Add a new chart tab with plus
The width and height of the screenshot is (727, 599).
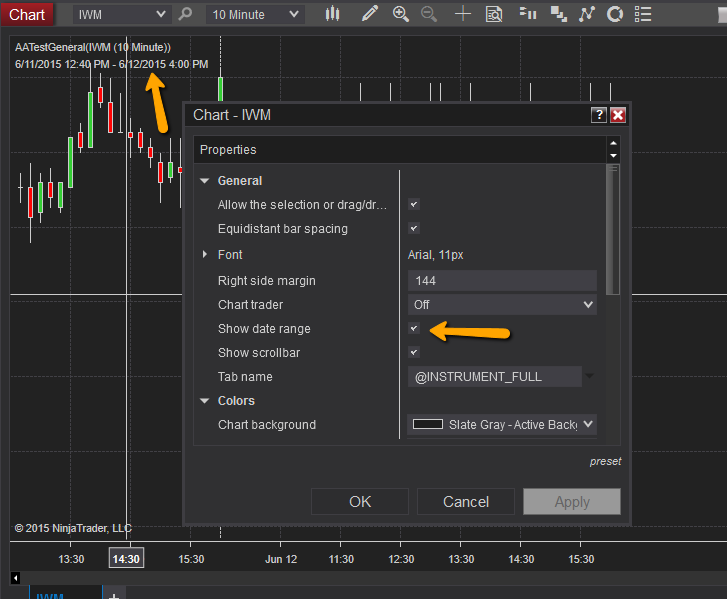pos(114,595)
